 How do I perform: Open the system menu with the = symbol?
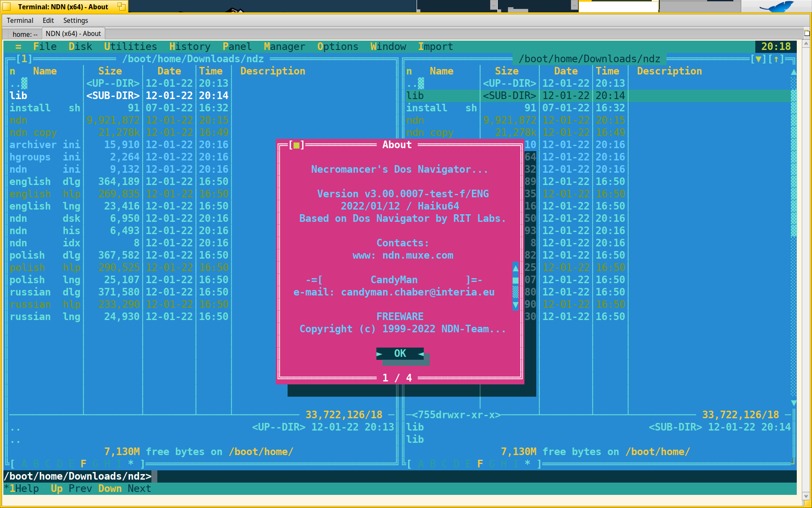click(18, 47)
